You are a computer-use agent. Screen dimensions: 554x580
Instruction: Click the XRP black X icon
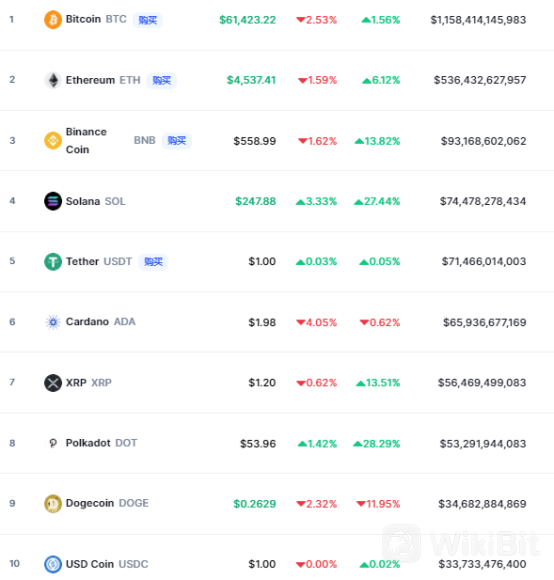click(x=53, y=383)
